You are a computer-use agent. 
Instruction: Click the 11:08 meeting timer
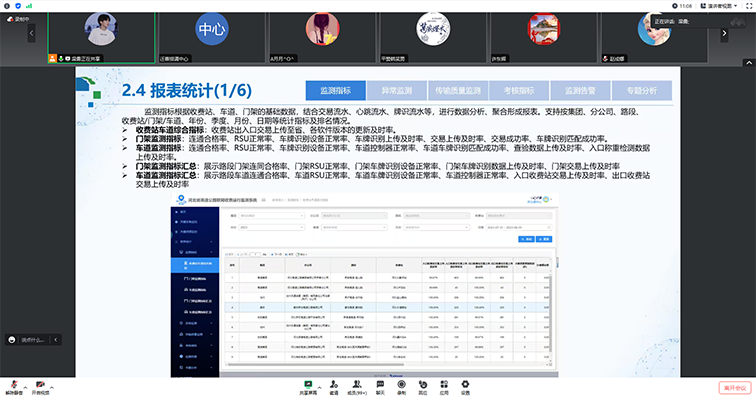pyautogui.click(x=682, y=6)
